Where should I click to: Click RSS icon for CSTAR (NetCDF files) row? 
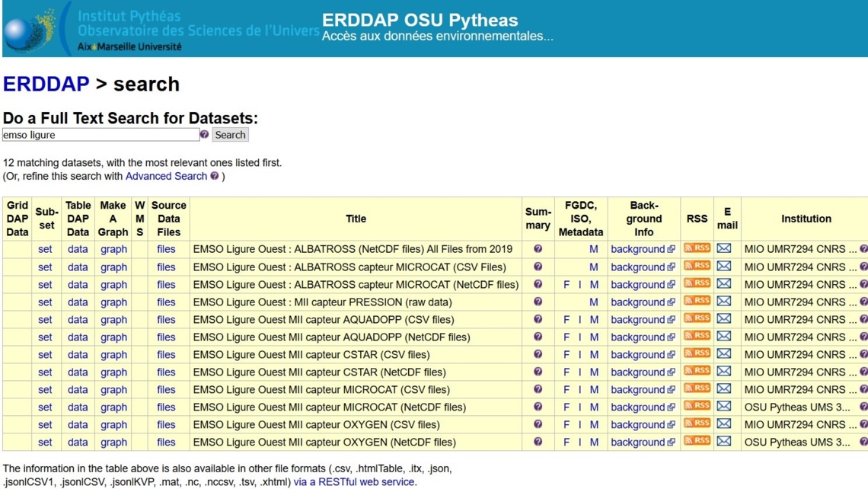697,371
